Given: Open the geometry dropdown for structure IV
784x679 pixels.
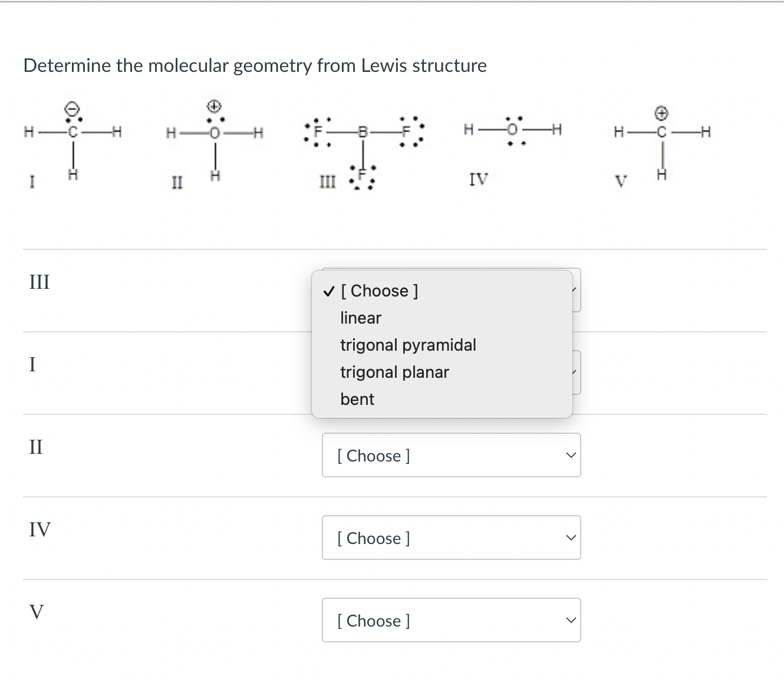Looking at the screenshot, I should pyautogui.click(x=451, y=538).
